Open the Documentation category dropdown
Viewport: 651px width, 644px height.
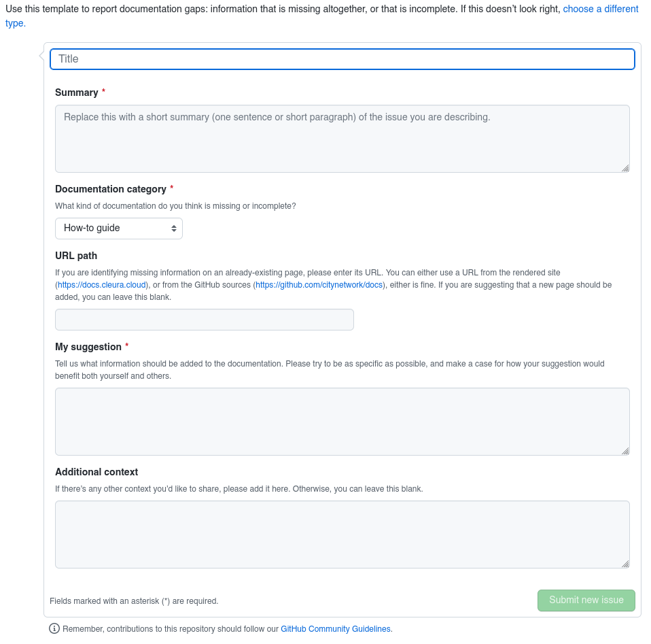click(x=119, y=228)
